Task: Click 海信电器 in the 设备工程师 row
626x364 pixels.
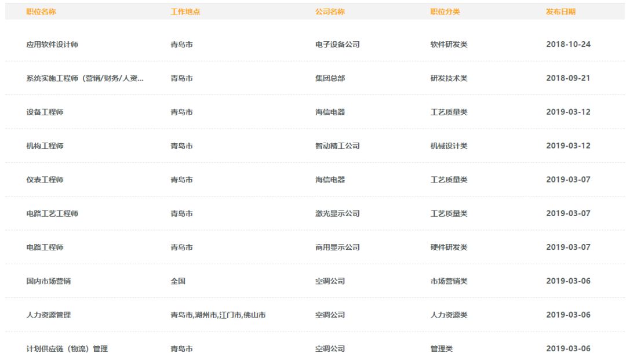Action: pos(327,111)
